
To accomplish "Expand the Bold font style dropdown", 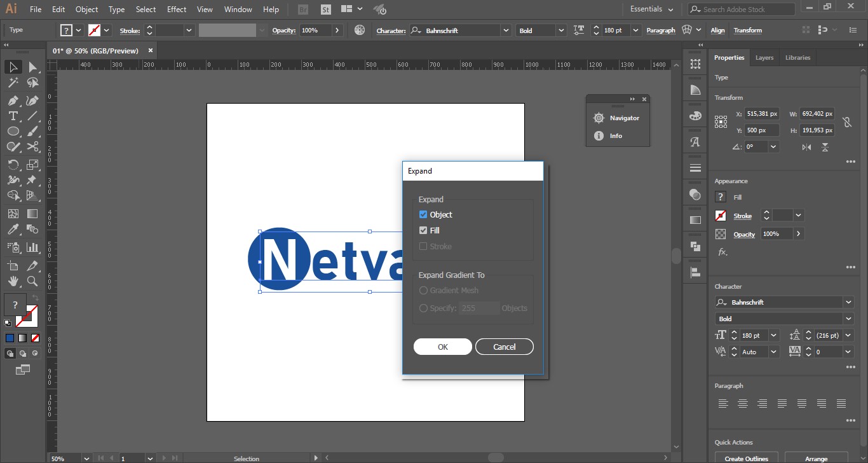I will pos(848,319).
